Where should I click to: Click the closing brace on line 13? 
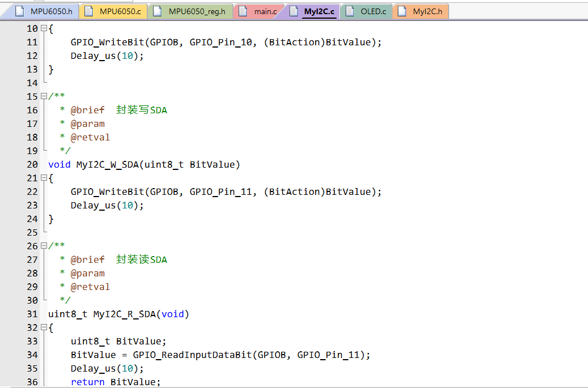click(51, 70)
